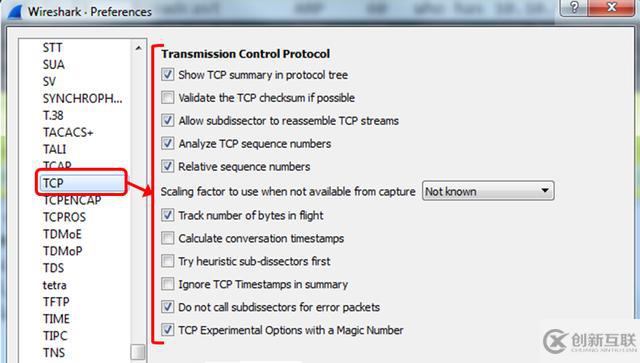Click the protocol list scroll up arrow
640x363 pixels.
(138, 48)
